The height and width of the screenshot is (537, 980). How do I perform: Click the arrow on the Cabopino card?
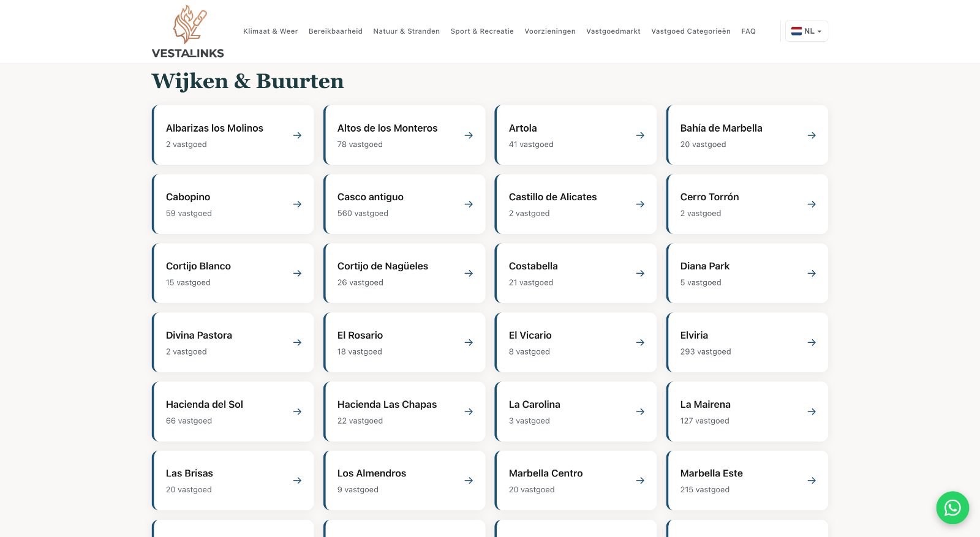point(297,204)
